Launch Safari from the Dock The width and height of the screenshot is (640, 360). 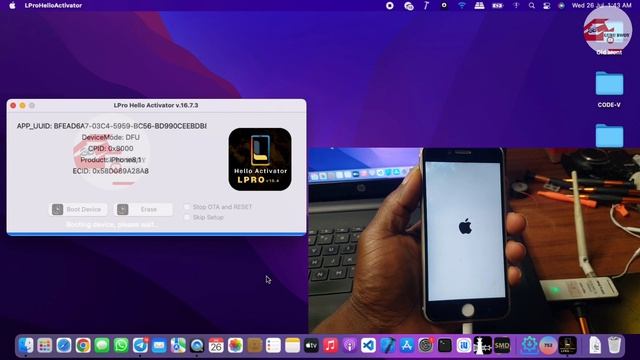pyautogui.click(x=64, y=345)
